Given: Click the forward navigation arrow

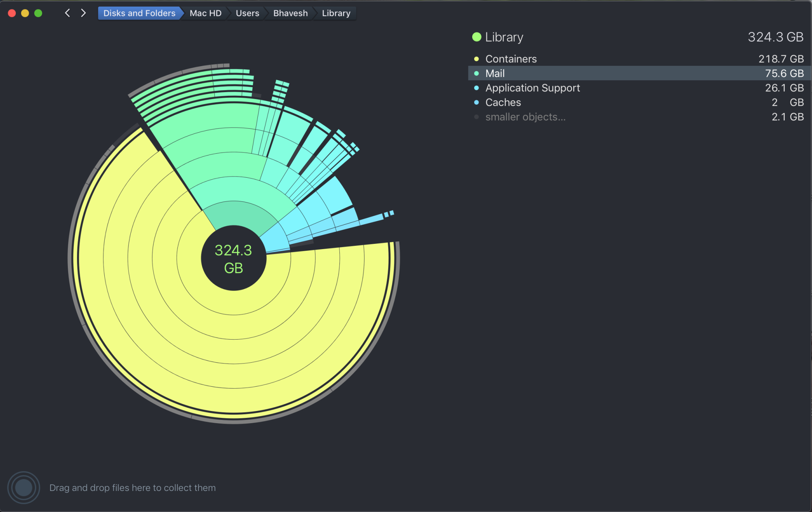Looking at the screenshot, I should coord(83,13).
